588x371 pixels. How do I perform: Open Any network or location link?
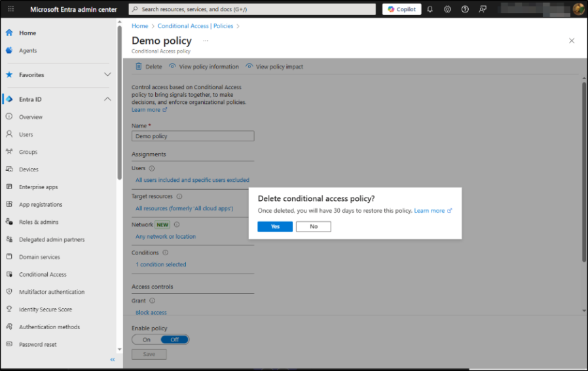click(166, 236)
